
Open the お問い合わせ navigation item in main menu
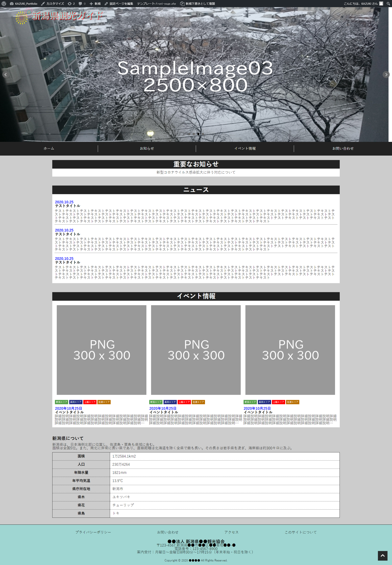point(343,148)
